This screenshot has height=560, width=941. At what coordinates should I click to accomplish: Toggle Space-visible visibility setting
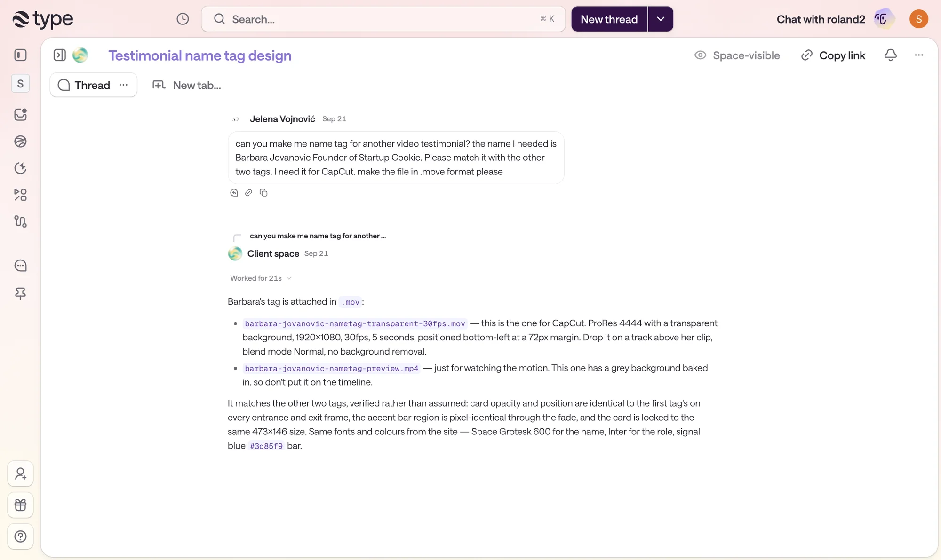pyautogui.click(x=737, y=55)
